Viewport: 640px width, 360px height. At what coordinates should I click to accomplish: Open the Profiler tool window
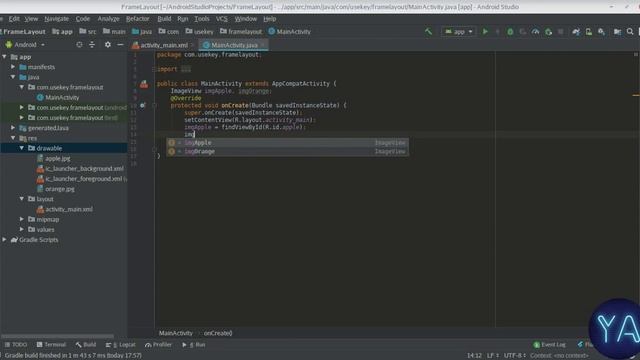(x=158, y=344)
